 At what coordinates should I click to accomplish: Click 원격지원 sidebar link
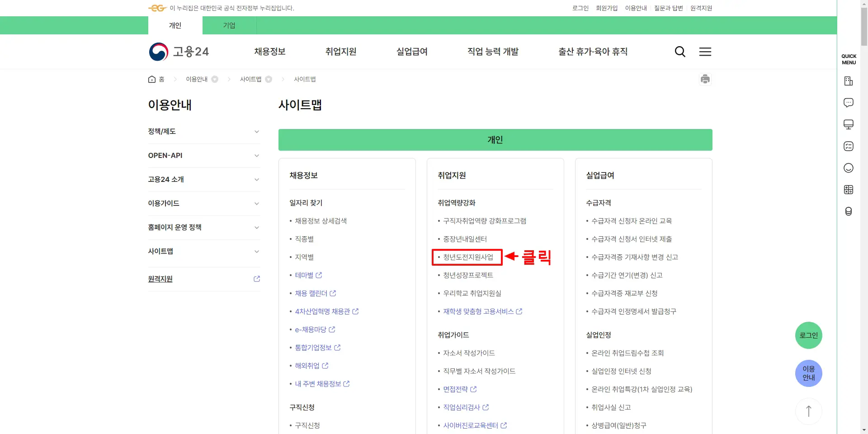tap(160, 279)
